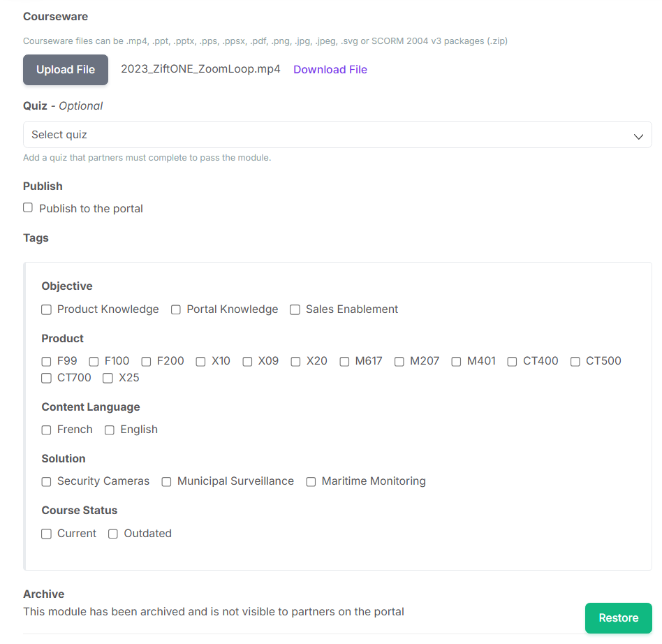Mark course status as Current

coord(47,534)
